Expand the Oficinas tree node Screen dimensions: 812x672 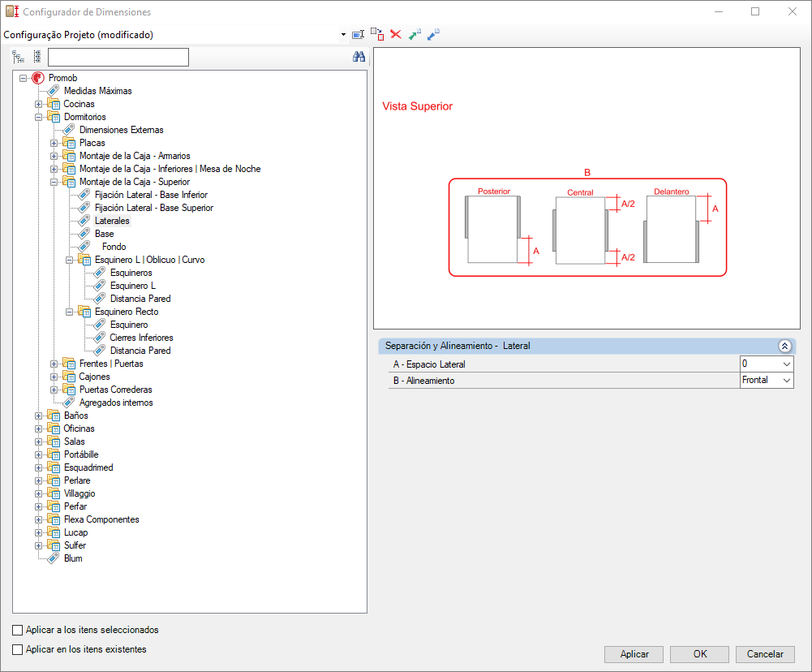(x=38, y=429)
